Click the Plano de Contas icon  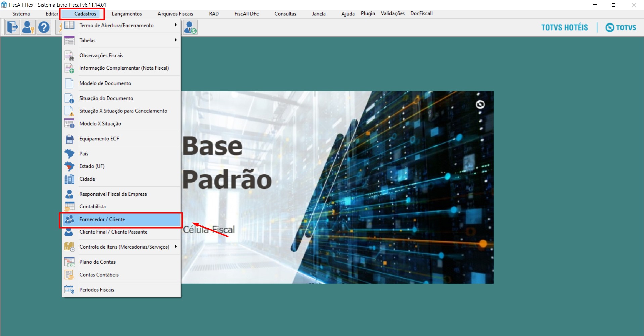69,262
